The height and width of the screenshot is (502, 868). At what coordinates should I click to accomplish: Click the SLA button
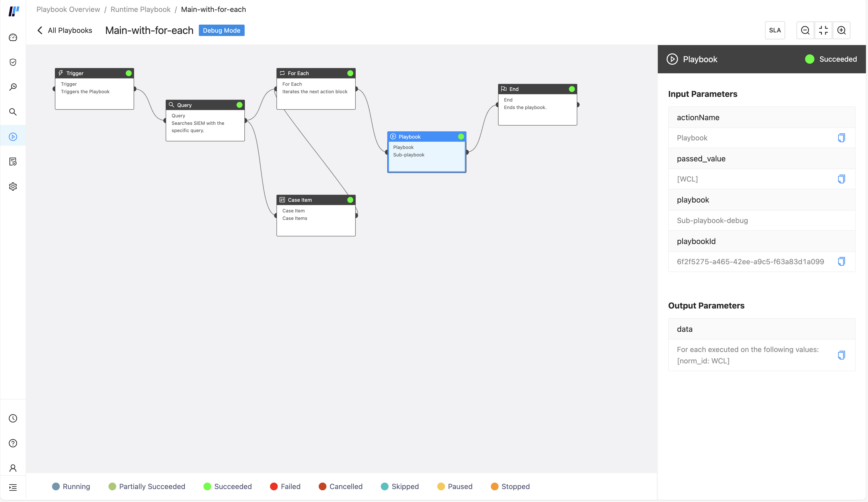pos(775,30)
